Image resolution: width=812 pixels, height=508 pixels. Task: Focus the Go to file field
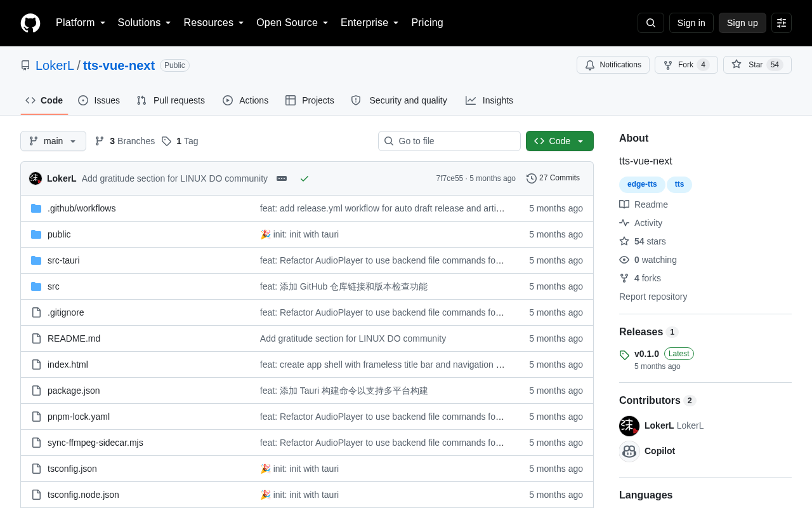(x=449, y=141)
